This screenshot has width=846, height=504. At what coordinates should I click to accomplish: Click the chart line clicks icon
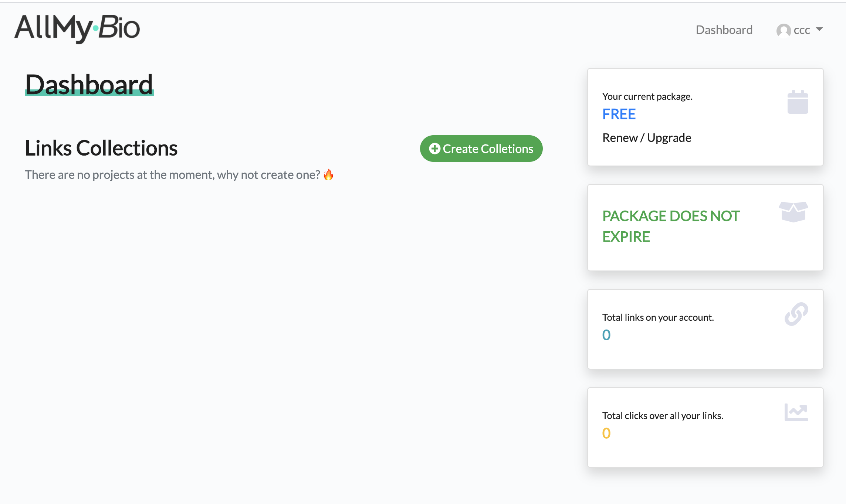pos(796,412)
